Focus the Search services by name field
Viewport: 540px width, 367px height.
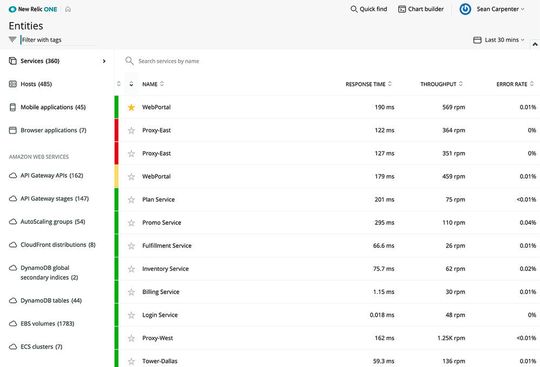[x=169, y=61]
